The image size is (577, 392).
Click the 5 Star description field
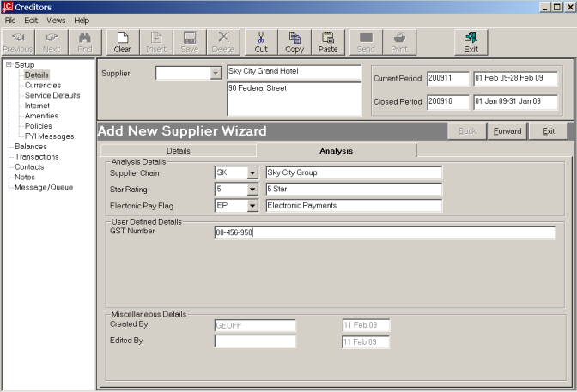[x=354, y=189]
